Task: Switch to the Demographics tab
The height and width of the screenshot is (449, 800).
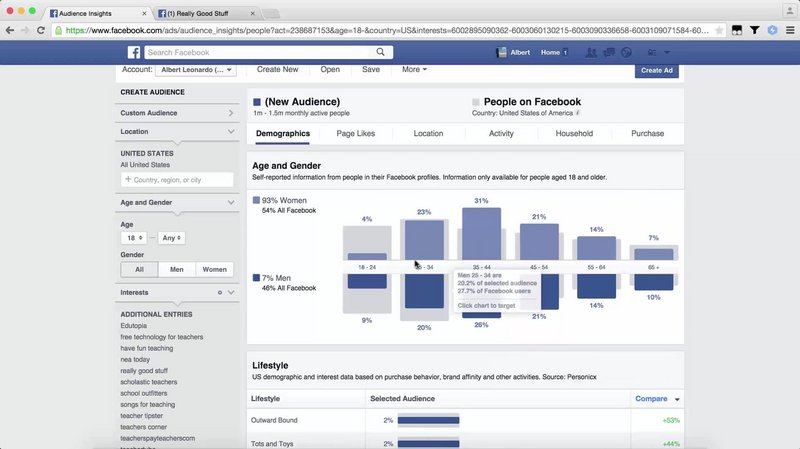Action: 283,134
